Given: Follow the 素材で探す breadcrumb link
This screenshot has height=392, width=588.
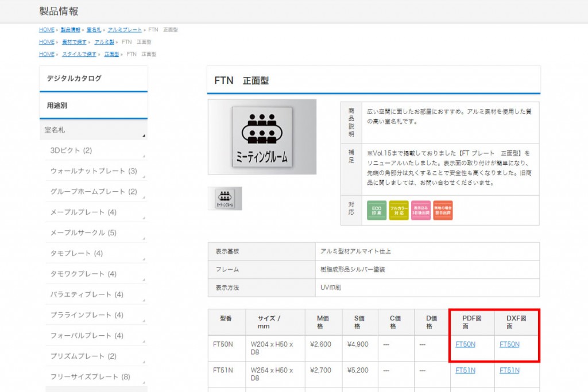Looking at the screenshot, I should [74, 42].
